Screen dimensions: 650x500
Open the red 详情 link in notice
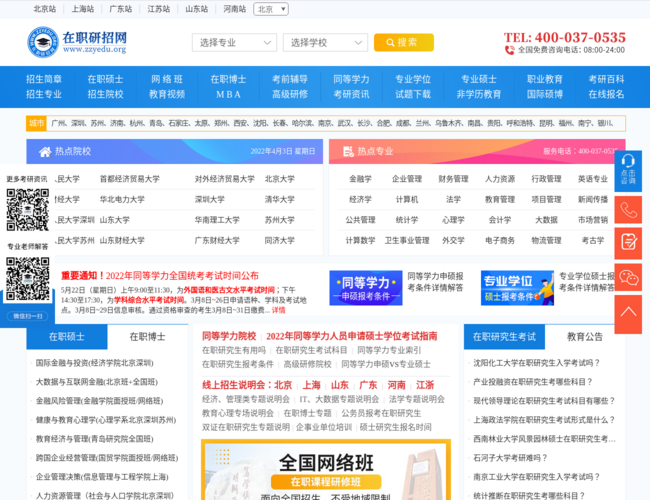coord(278,310)
